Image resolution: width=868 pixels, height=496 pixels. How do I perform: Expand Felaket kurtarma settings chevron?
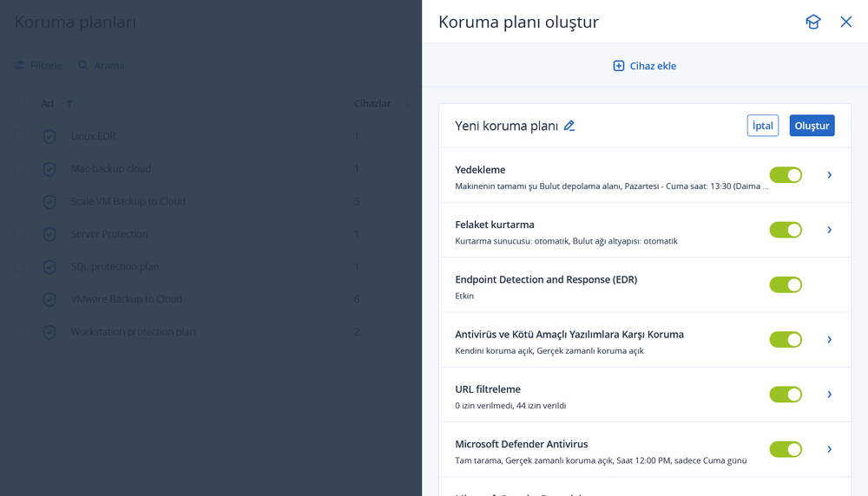point(829,230)
